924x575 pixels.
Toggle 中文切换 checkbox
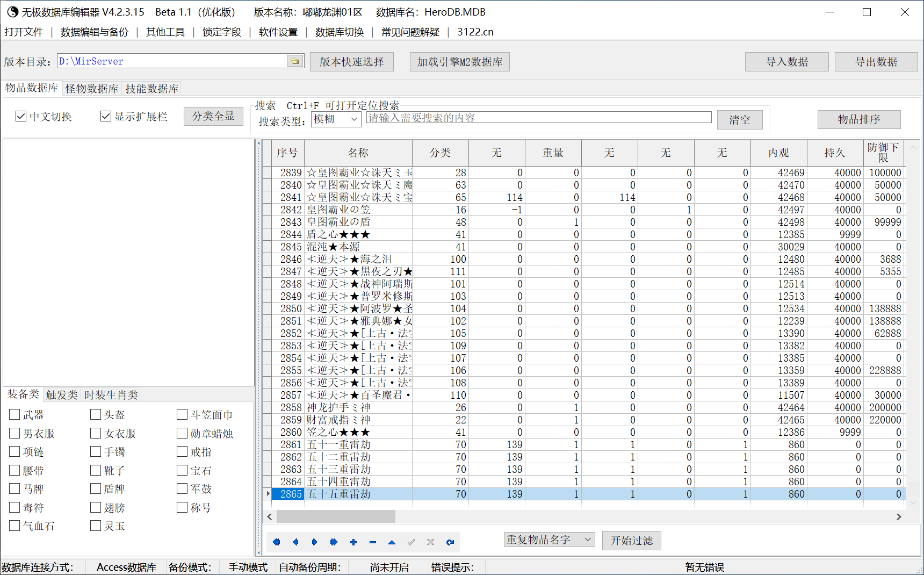pos(21,116)
